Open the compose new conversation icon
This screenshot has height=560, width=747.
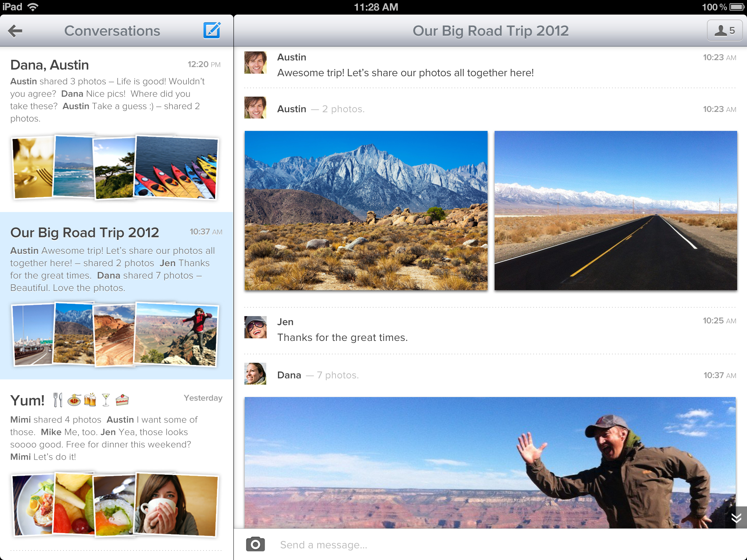click(212, 30)
